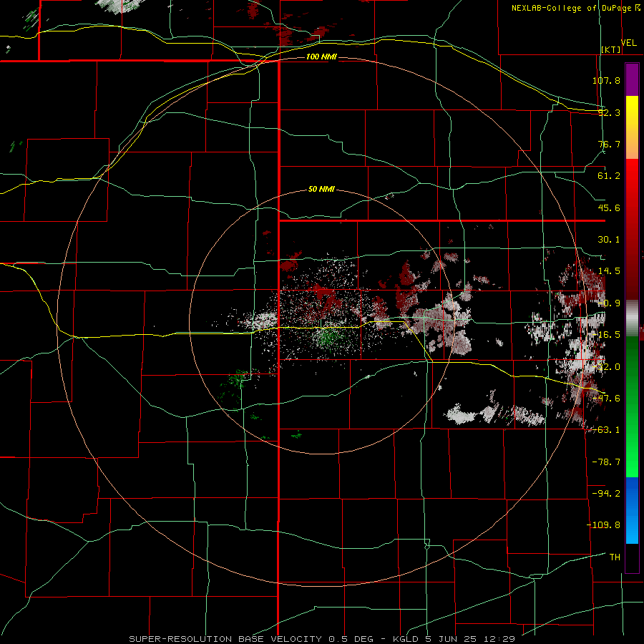Viewport: 644px width, 644px height.
Task: Click the -109.8 velocity scale value
Action: (603, 525)
